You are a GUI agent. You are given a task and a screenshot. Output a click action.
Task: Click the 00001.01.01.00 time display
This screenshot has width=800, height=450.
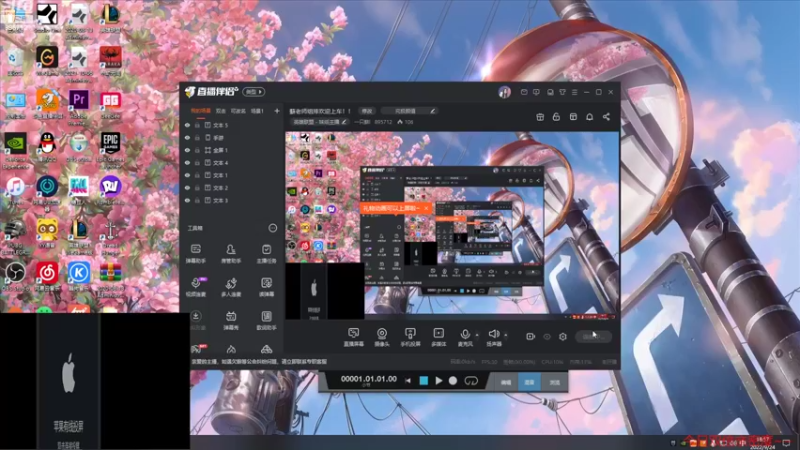click(x=368, y=379)
